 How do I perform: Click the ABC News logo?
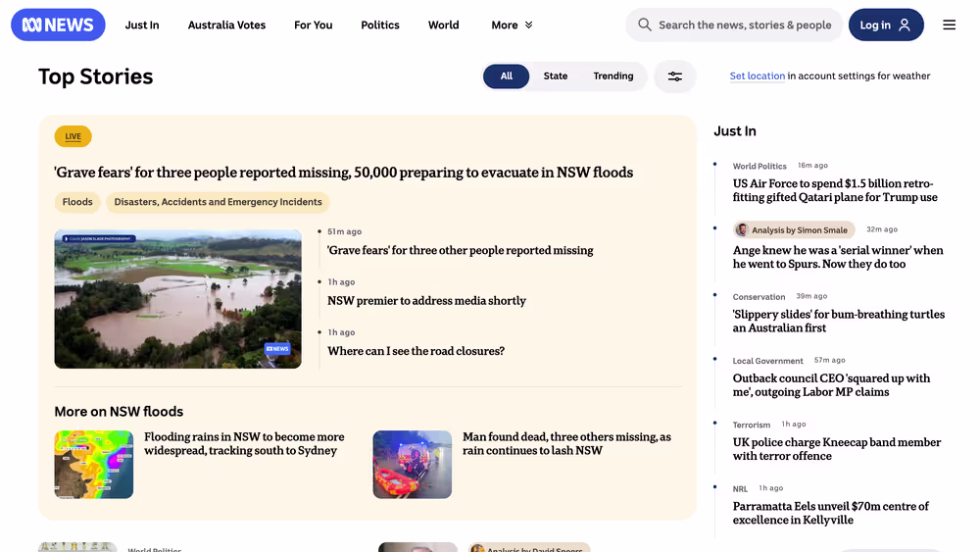(58, 25)
